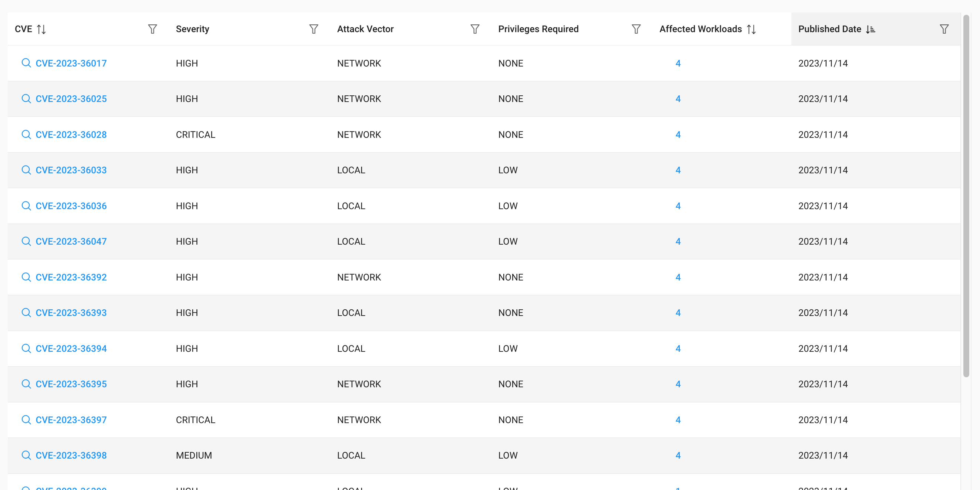Click the CVE-2023-36398 link

pos(71,455)
